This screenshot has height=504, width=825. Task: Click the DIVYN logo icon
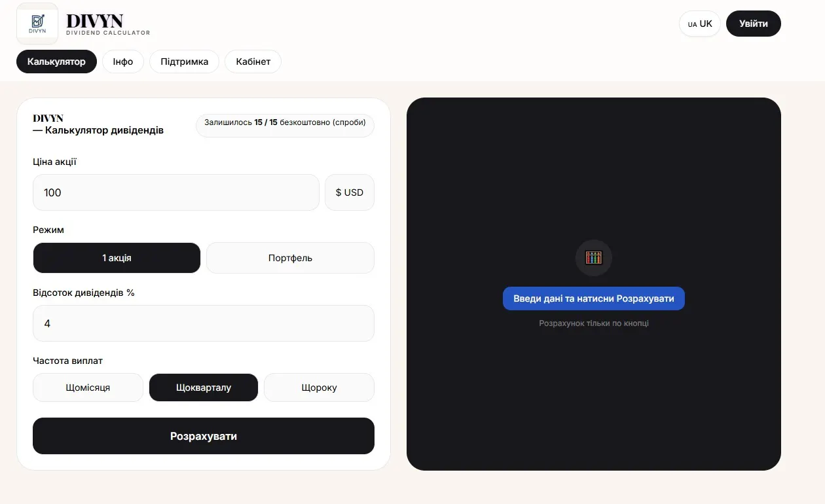point(37,24)
